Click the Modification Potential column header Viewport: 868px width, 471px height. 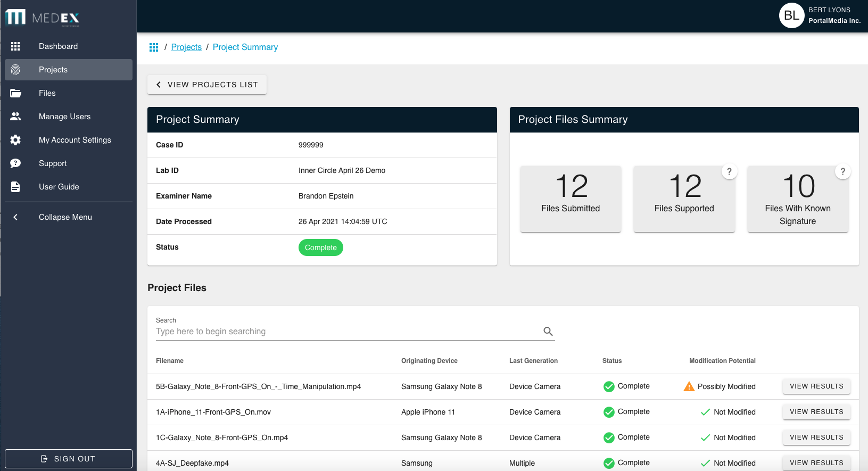click(722, 361)
